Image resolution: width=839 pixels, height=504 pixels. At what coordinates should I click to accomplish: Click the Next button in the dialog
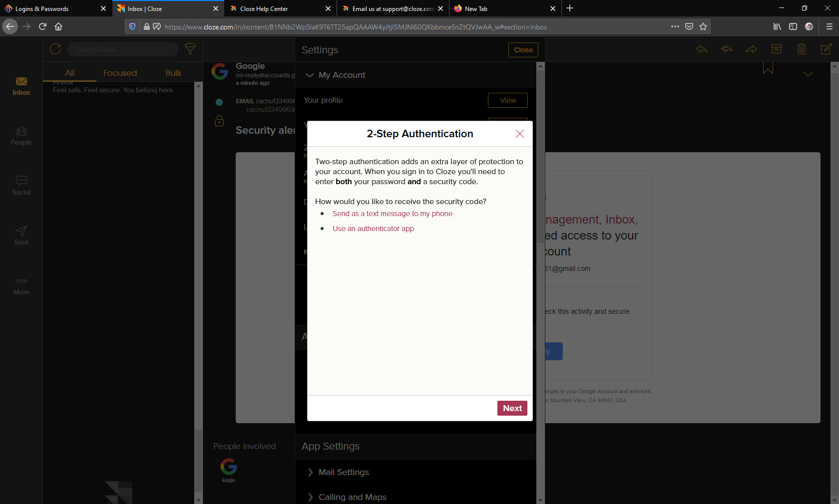pos(512,408)
